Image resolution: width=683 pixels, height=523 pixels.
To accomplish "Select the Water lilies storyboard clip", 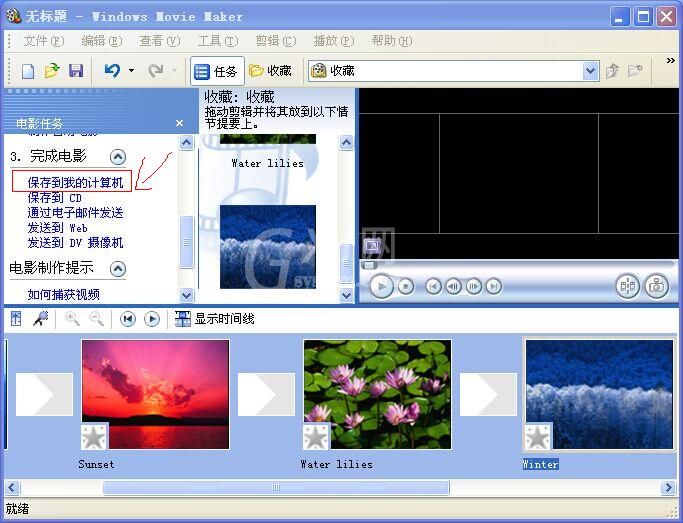I will pyautogui.click(x=378, y=394).
